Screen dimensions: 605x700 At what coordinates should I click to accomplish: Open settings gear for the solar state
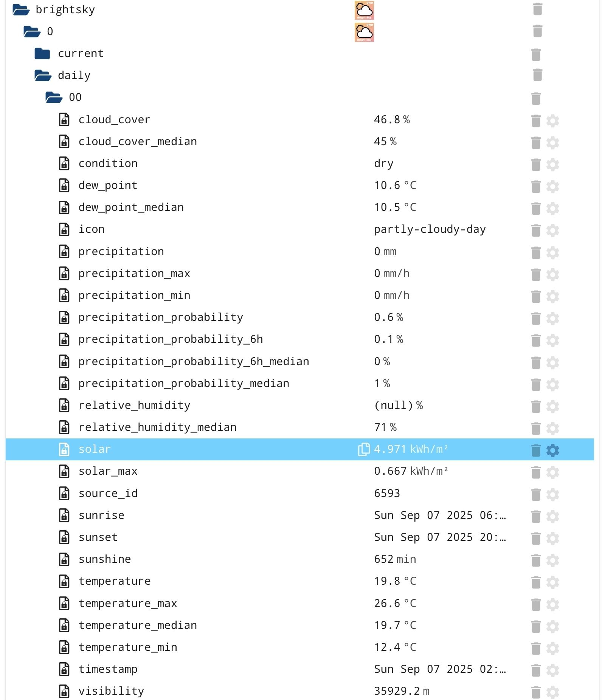(x=552, y=450)
